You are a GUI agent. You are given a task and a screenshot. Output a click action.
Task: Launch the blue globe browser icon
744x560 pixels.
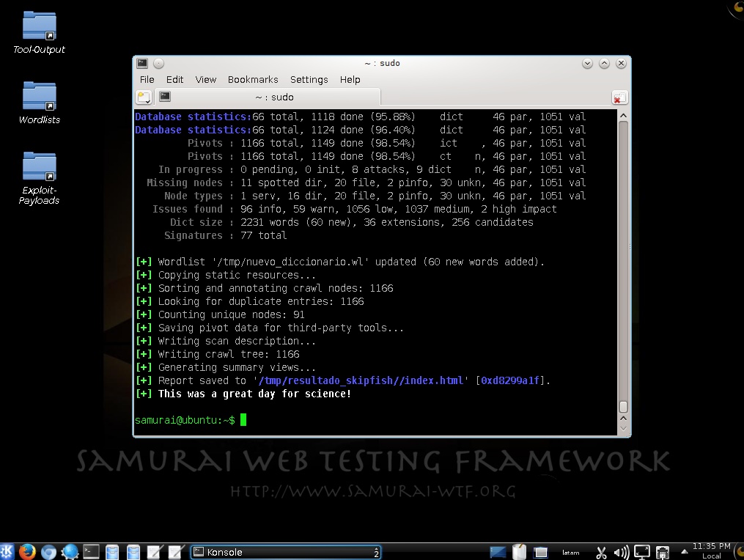point(70,552)
